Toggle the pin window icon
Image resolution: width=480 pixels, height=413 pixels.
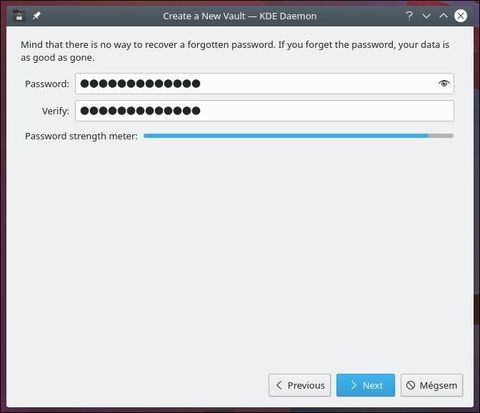tap(36, 16)
